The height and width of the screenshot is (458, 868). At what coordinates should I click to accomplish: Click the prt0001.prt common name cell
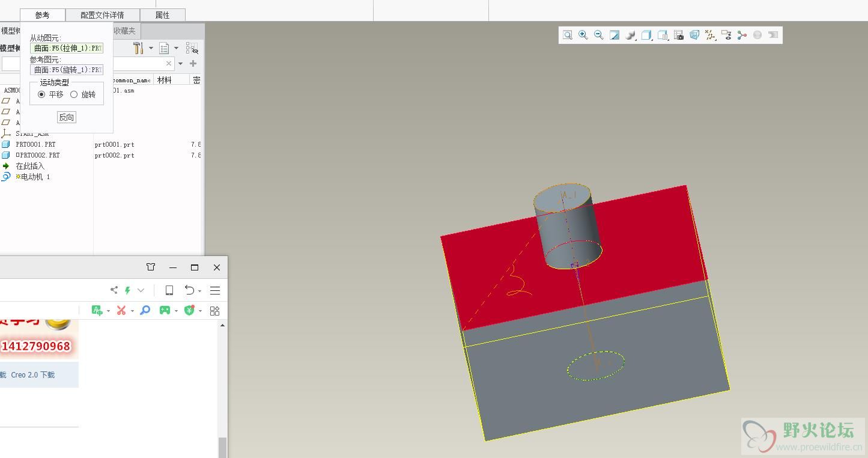click(114, 144)
